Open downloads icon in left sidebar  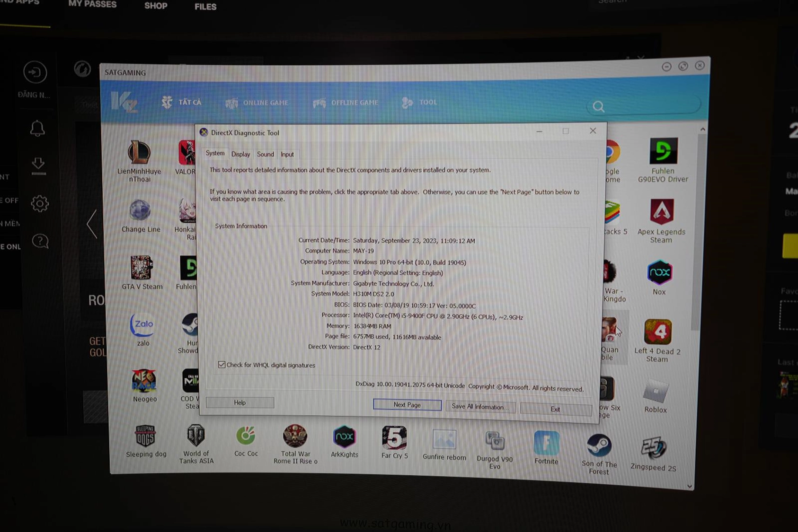pos(38,166)
